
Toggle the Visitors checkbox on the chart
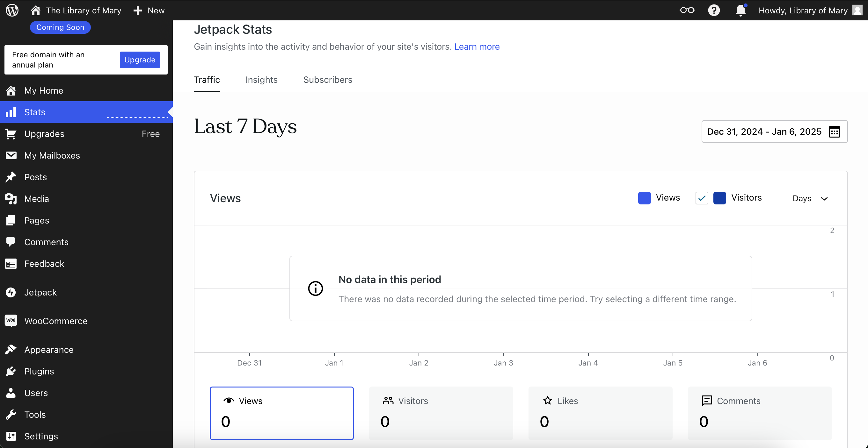tap(702, 198)
